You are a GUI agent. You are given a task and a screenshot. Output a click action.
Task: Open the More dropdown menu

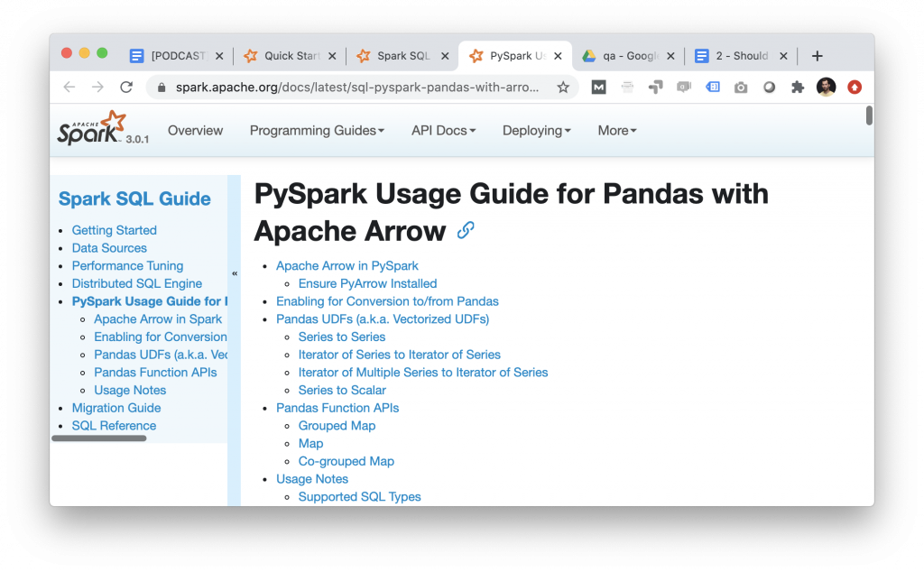(616, 130)
